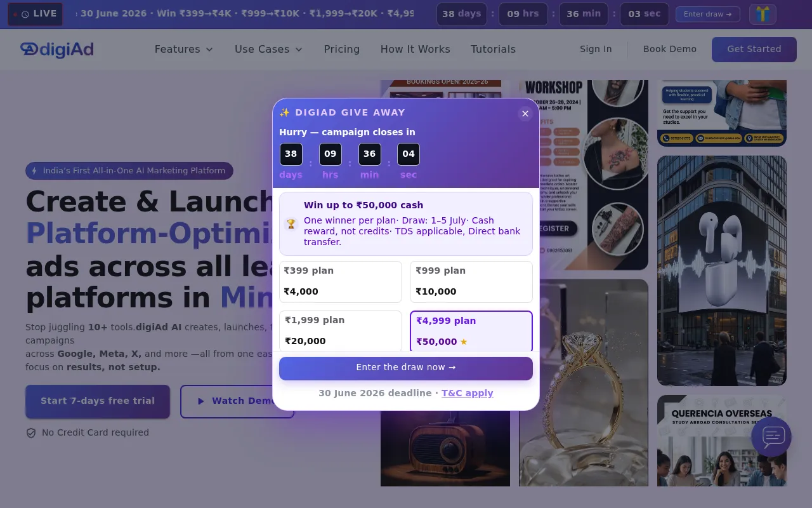Open the diamond ring ad thumbnail
The height and width of the screenshot is (508, 812).
tap(584, 383)
